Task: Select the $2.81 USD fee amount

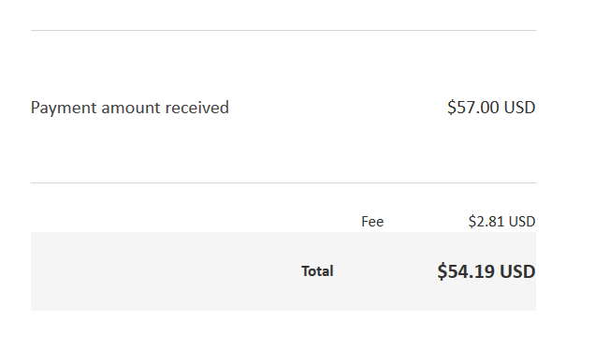Action: coord(501,221)
